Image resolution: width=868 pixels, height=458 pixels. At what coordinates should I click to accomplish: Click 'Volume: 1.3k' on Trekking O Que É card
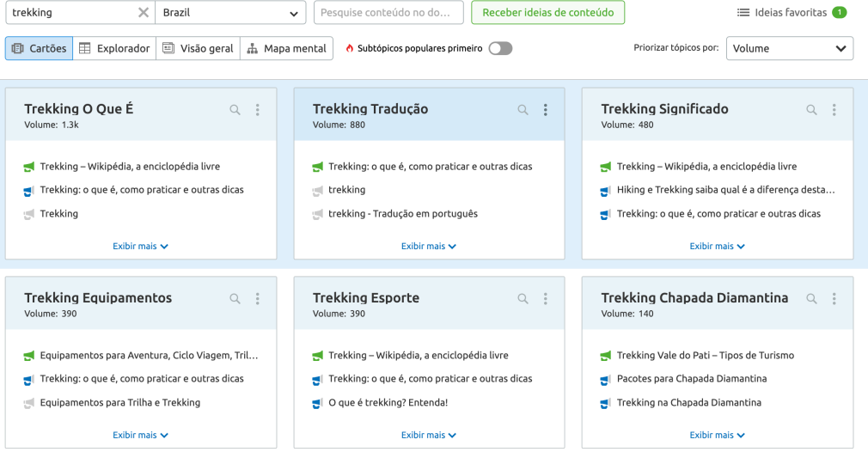click(x=52, y=125)
